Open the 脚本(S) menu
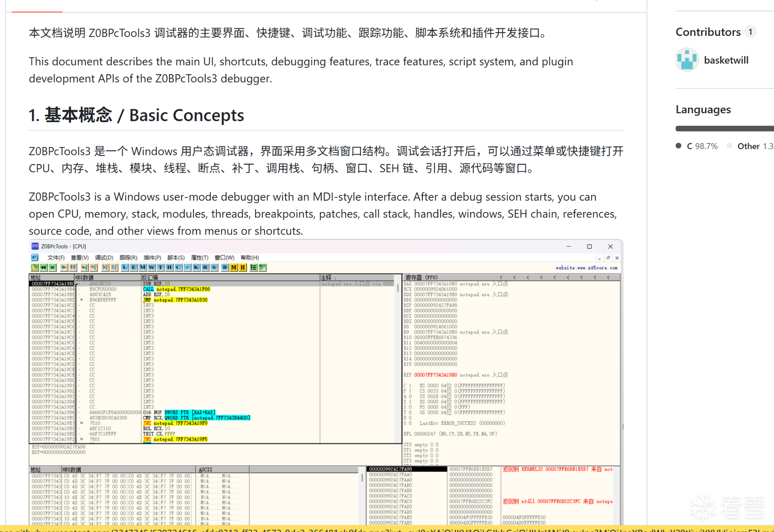 pyautogui.click(x=176, y=258)
